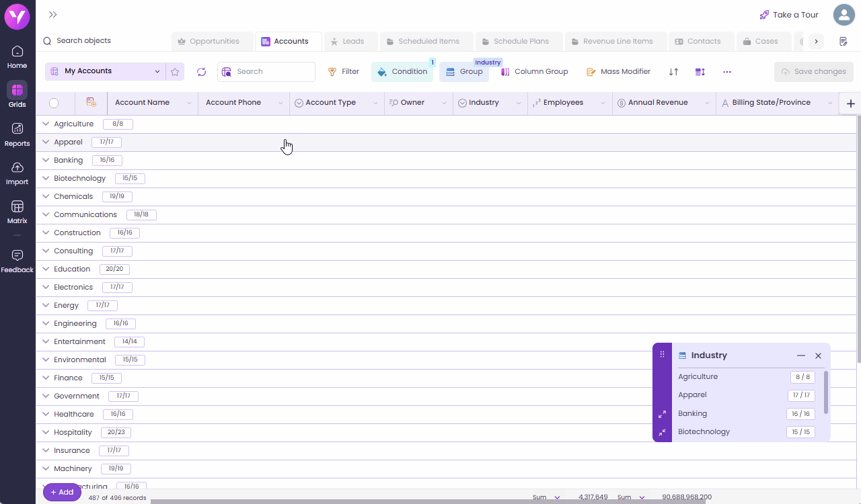This screenshot has width=861, height=504.
Task: Expand the Education group row
Action: click(46, 269)
